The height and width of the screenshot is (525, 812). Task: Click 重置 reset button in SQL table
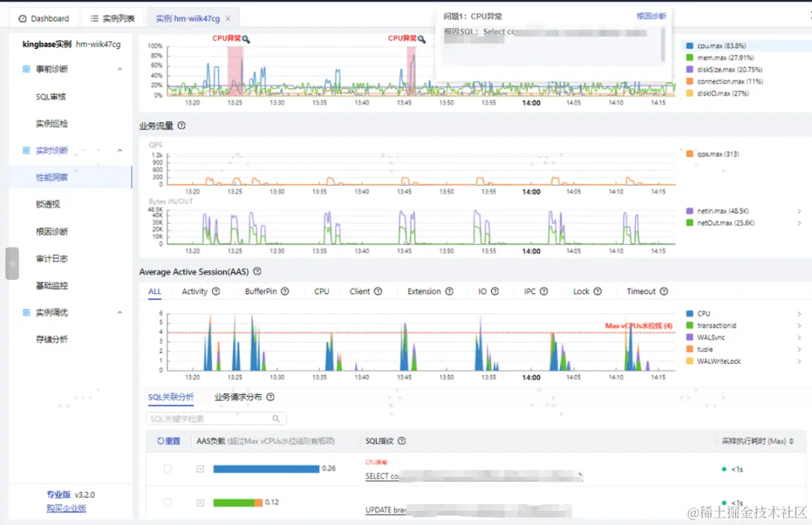169,441
